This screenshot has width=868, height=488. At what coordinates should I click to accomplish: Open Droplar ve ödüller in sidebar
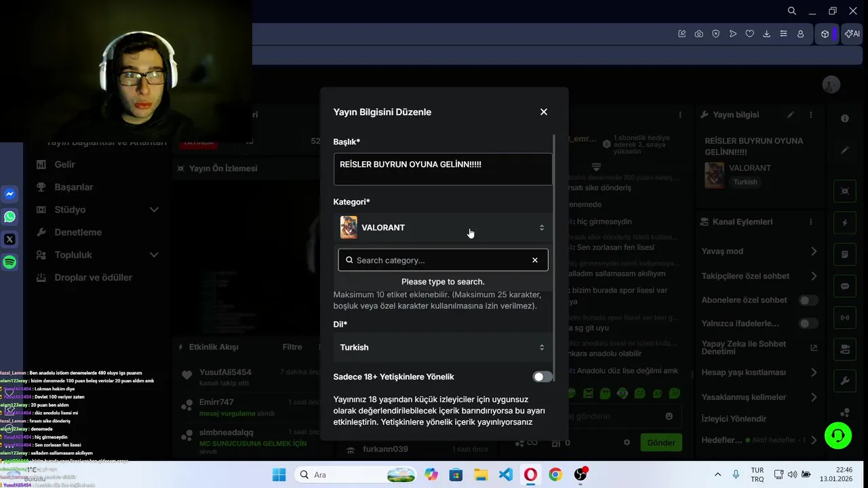click(93, 277)
